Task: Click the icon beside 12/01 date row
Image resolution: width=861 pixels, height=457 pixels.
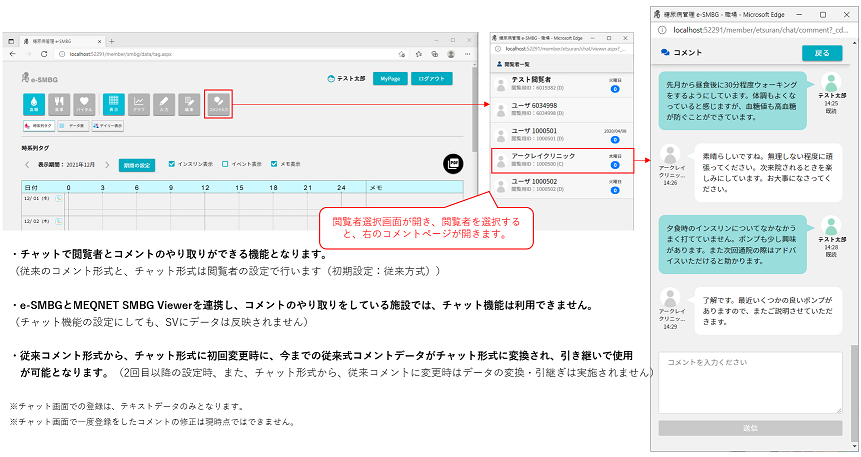Action: point(59,199)
